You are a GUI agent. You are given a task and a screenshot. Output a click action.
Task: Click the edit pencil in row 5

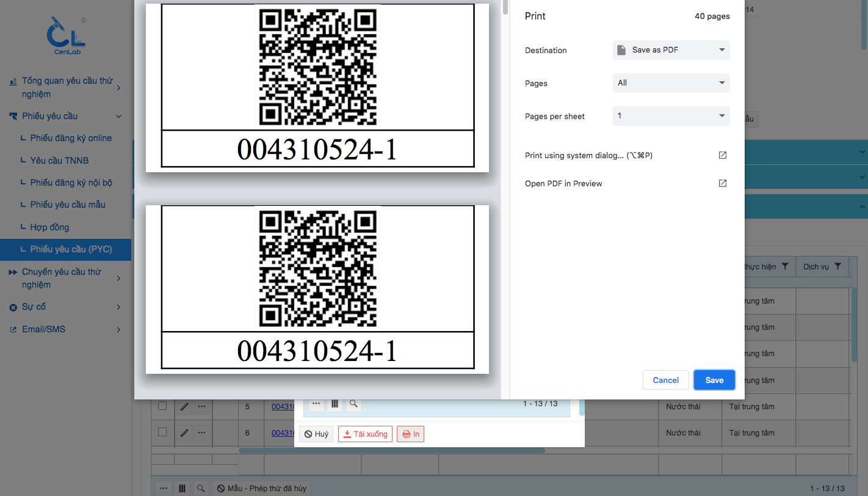coord(184,406)
